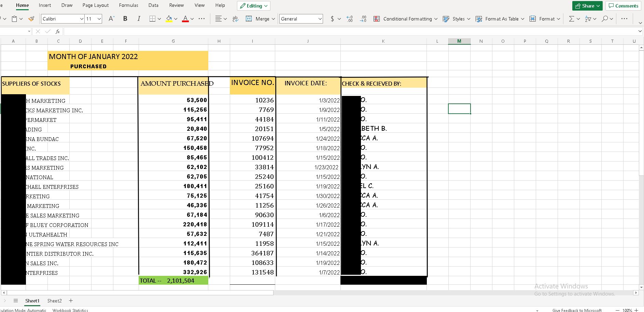
Task: Select column M header
Action: click(x=459, y=41)
